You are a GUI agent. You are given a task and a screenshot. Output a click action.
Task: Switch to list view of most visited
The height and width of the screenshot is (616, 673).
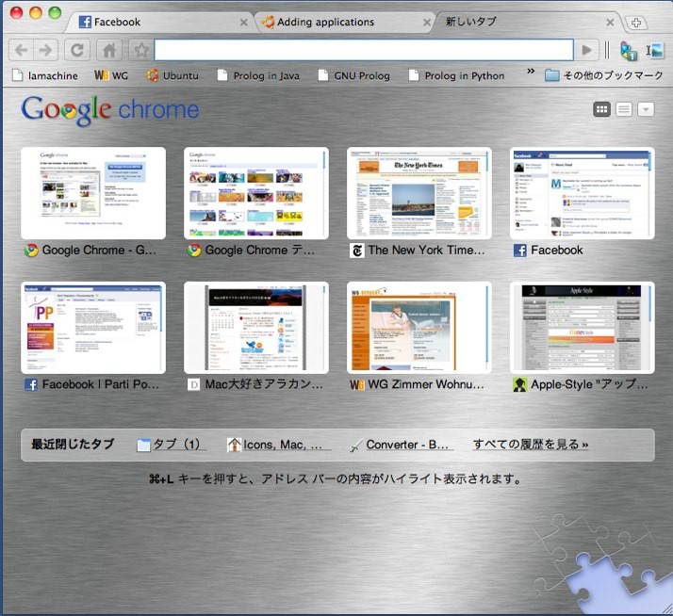click(x=624, y=109)
